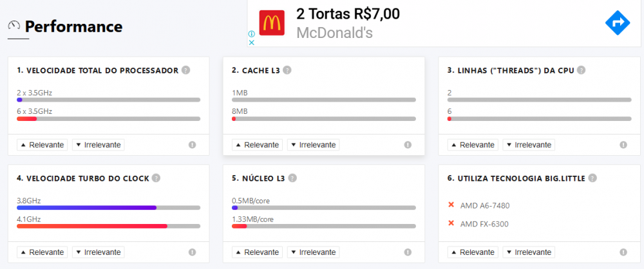Viewport: 644px width, 269px height.
Task: Click the Performance section heading
Action: click(73, 26)
